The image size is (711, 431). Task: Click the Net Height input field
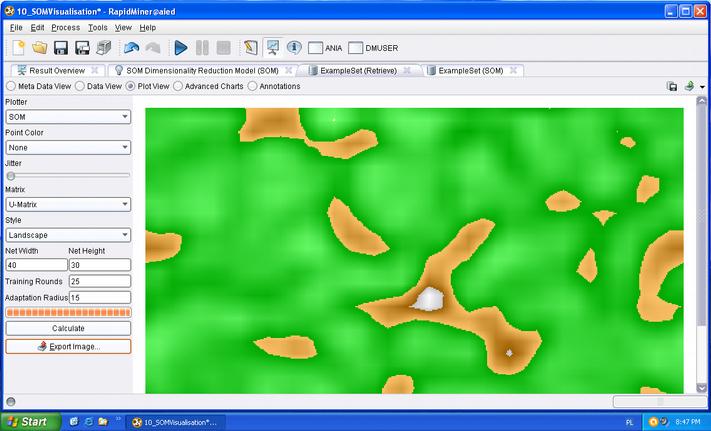100,265
